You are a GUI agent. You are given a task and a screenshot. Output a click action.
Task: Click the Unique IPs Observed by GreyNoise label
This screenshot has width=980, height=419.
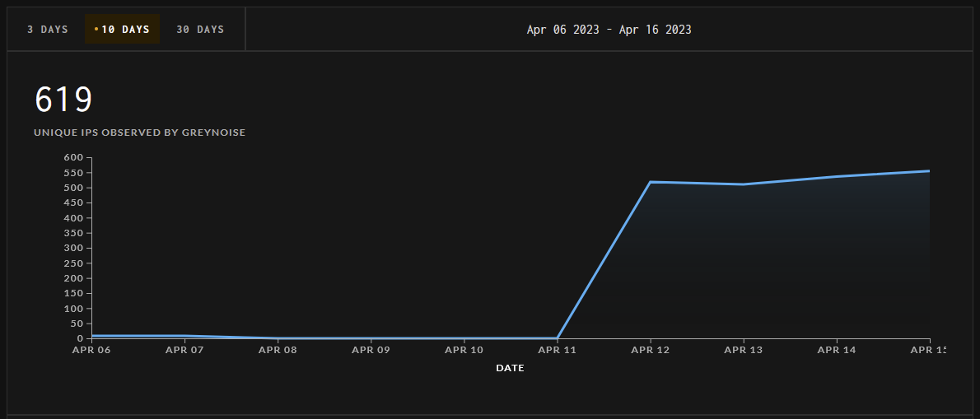[139, 132]
